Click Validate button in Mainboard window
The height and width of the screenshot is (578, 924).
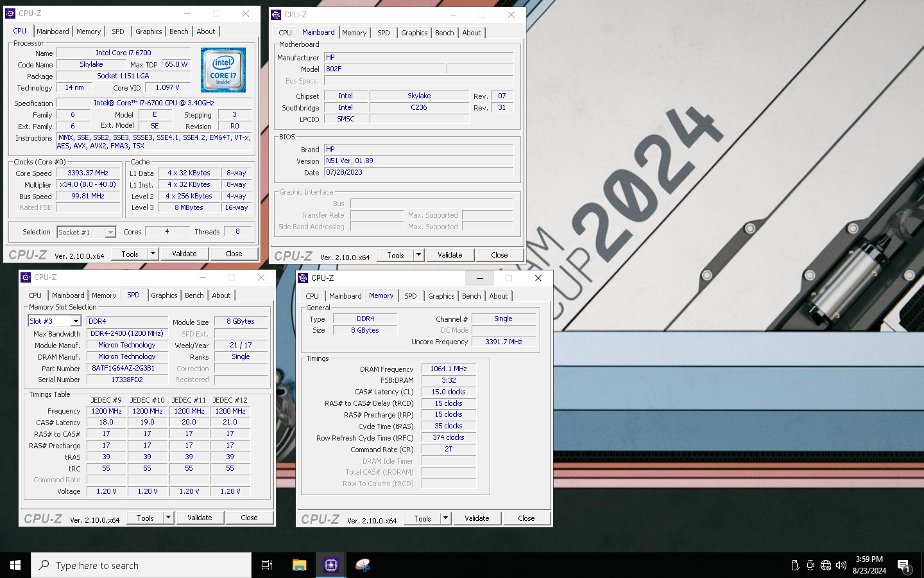pyautogui.click(x=450, y=255)
